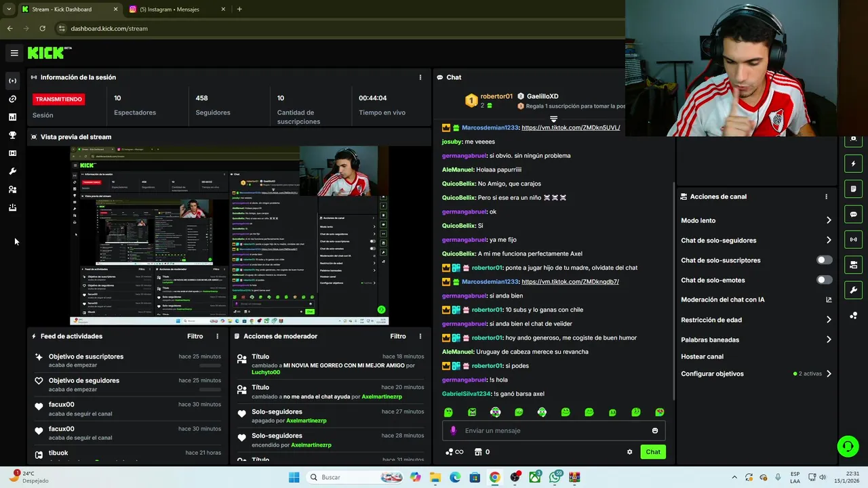Switch to Instagram Mensajes browser tab

coord(177,9)
